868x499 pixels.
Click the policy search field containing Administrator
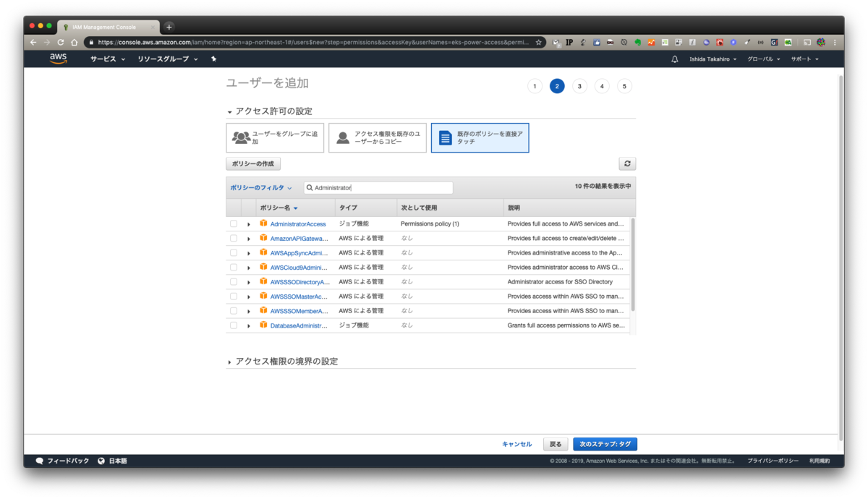[x=378, y=188]
